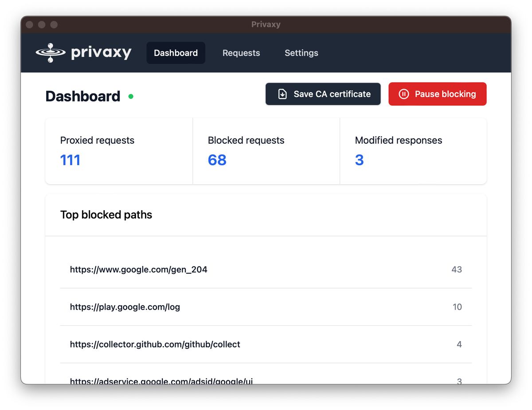Image resolution: width=532 pixels, height=410 pixels.
Task: Click the www.google.com/gen_204 blocked path
Action: 139,269
